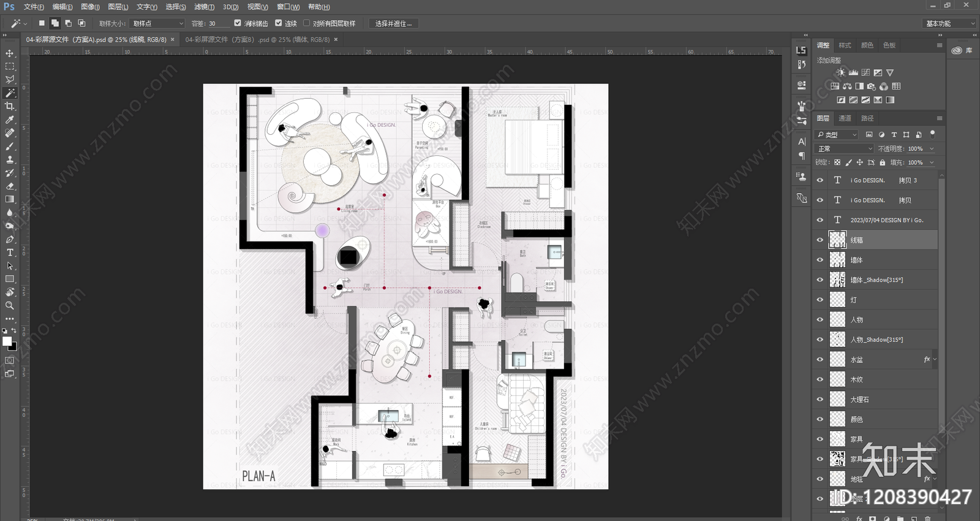Open the blend mode dropdown showing 正常
This screenshot has height=521, width=980.
coord(845,149)
